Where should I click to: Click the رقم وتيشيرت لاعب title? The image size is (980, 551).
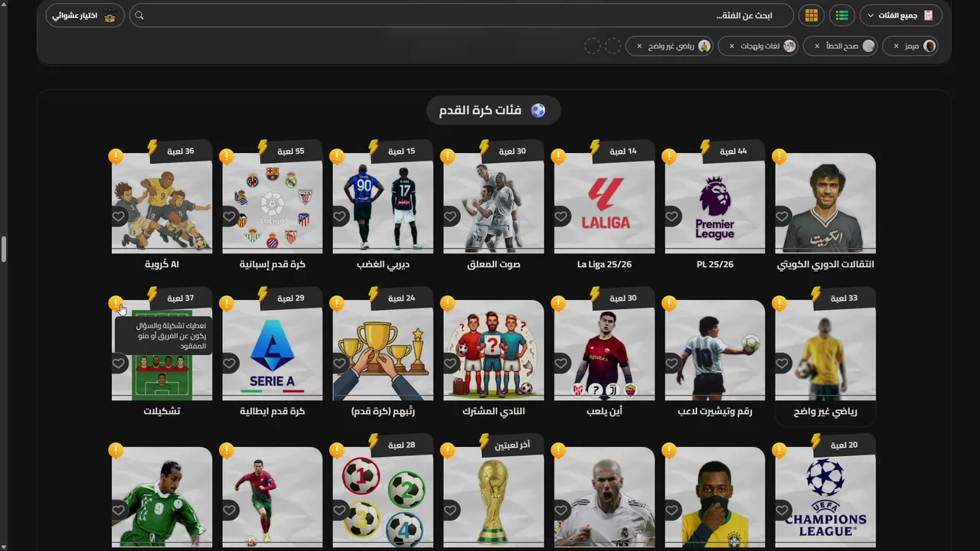click(715, 412)
